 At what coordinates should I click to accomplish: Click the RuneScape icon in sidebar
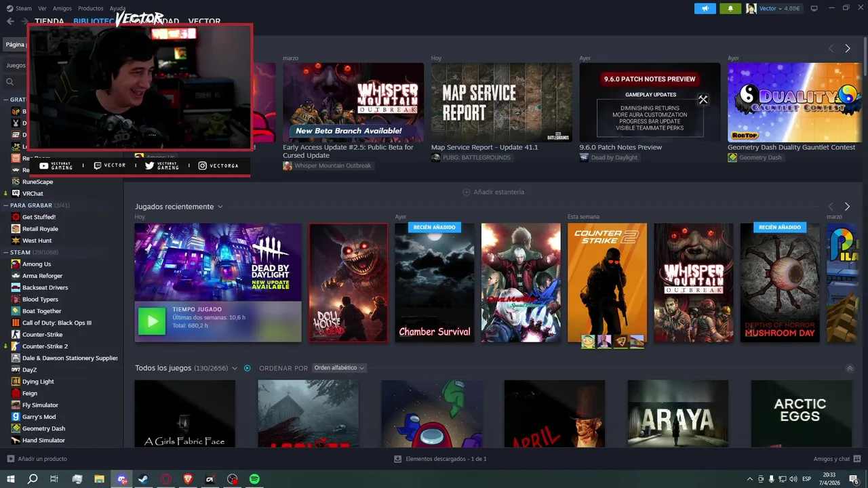pos(16,182)
